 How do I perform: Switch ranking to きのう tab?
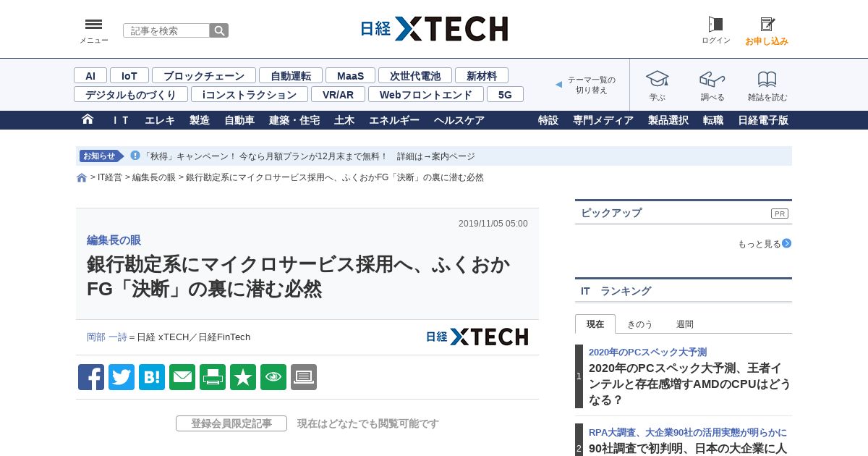tap(639, 324)
